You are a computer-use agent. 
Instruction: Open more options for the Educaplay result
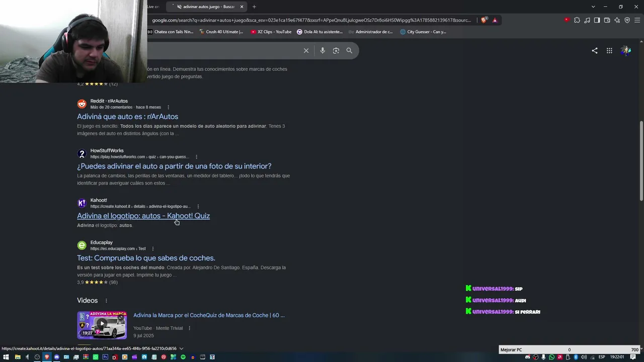[153, 249]
